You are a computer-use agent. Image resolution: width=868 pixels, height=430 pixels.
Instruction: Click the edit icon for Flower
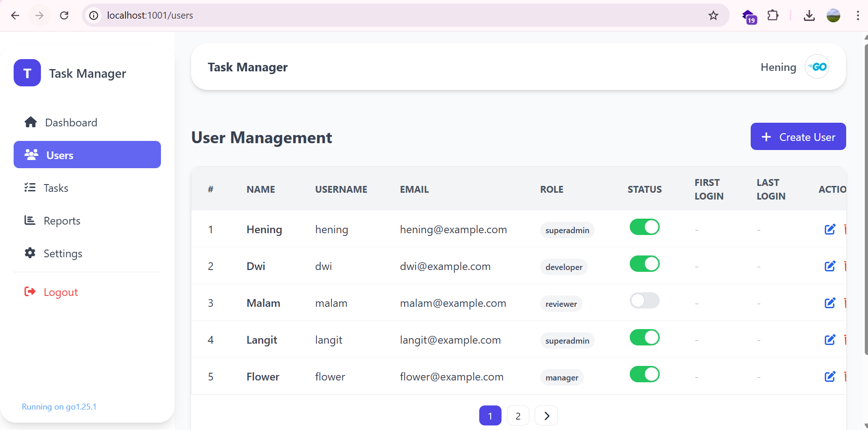click(830, 376)
